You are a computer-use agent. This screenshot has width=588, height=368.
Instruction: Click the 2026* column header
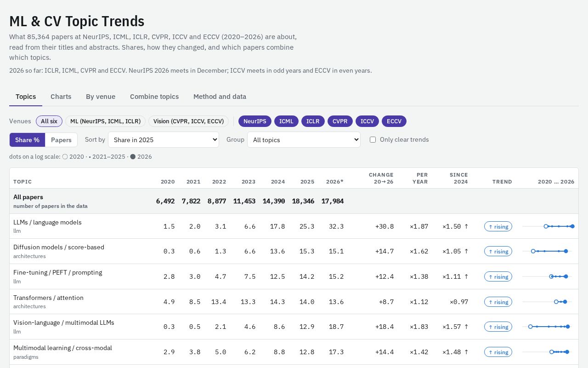click(335, 182)
